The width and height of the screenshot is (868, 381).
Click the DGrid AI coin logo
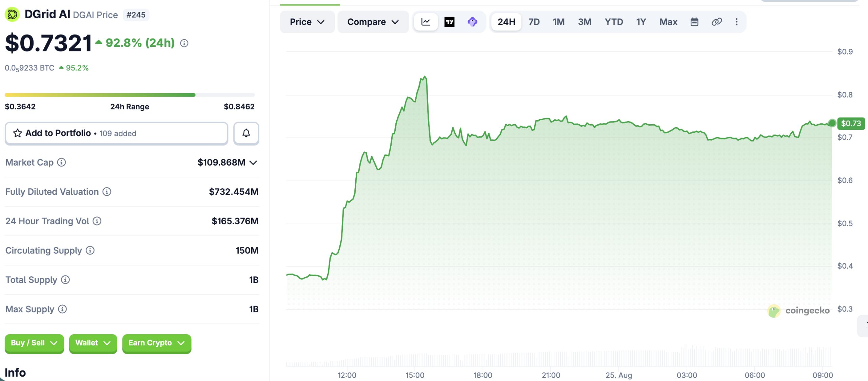pos(12,15)
